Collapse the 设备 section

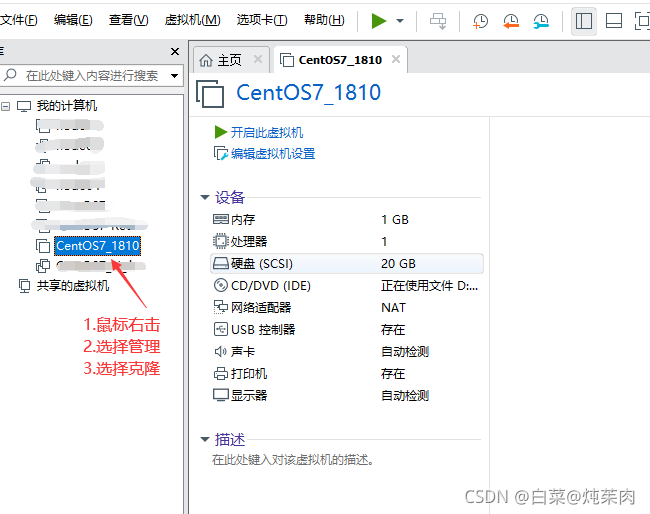click(x=205, y=197)
